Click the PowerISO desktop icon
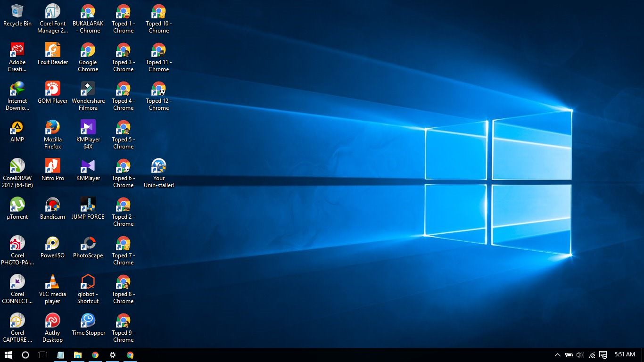The image size is (644, 362). (52, 247)
